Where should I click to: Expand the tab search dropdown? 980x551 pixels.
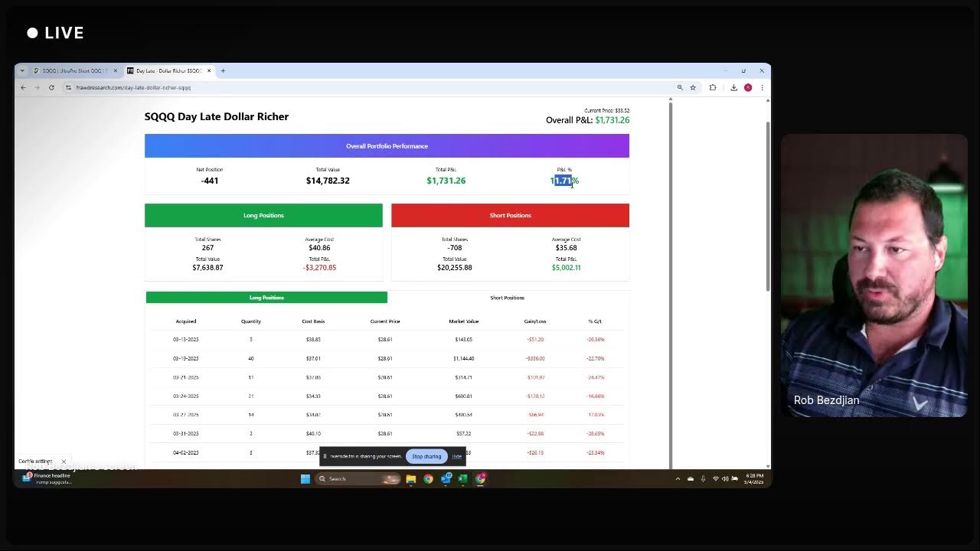(22, 70)
